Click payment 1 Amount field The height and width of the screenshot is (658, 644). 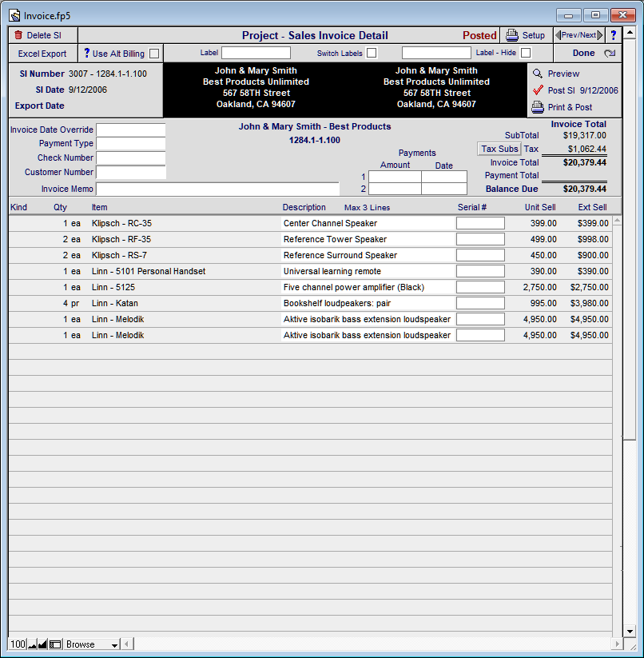[x=395, y=177]
